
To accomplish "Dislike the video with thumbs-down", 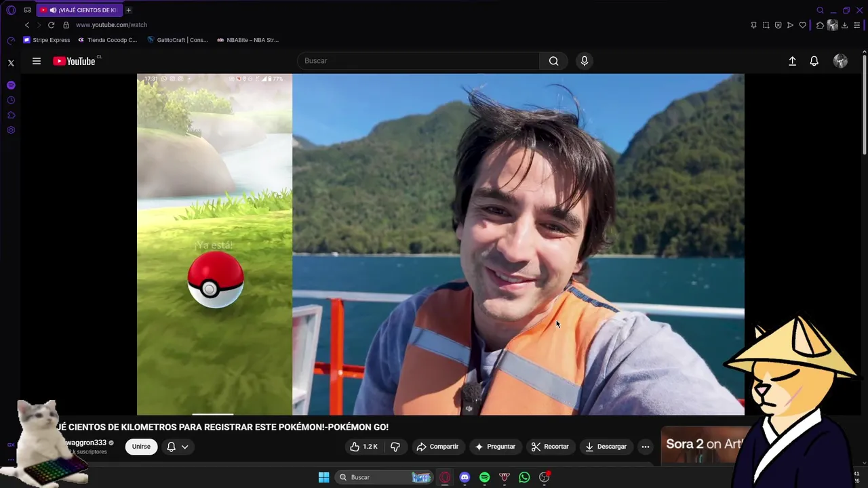I will coord(395,447).
